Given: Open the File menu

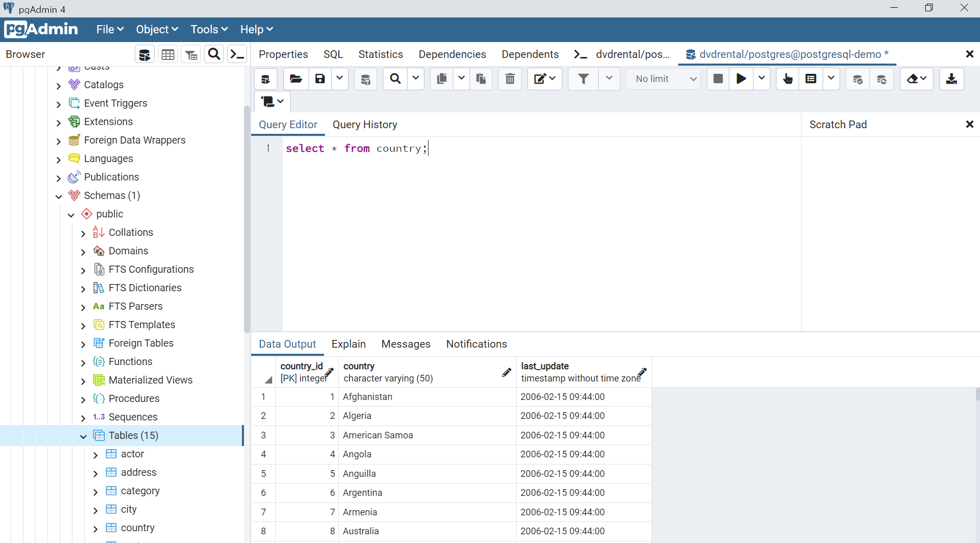Looking at the screenshot, I should click(110, 30).
